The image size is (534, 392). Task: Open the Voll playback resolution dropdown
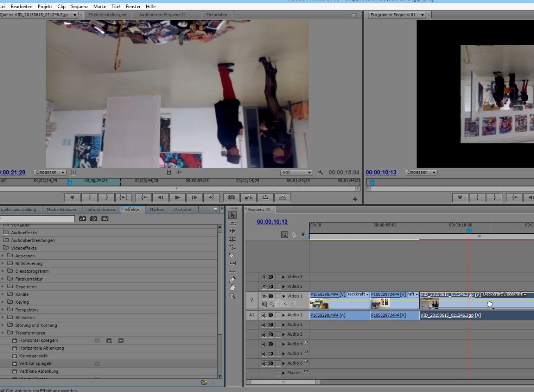point(297,173)
